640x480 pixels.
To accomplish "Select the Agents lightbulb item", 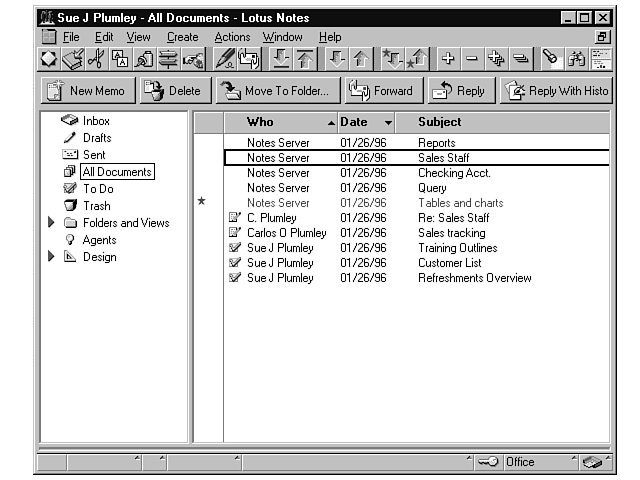I will point(99,240).
